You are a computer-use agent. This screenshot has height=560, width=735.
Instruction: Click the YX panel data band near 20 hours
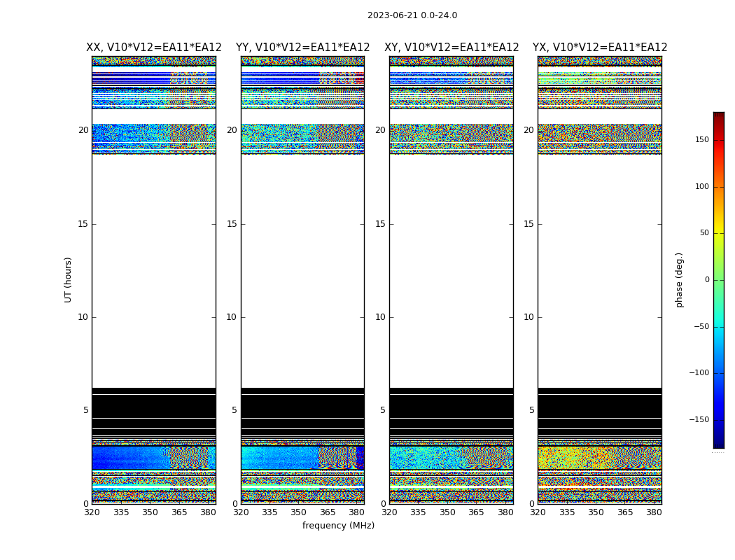tap(600, 138)
